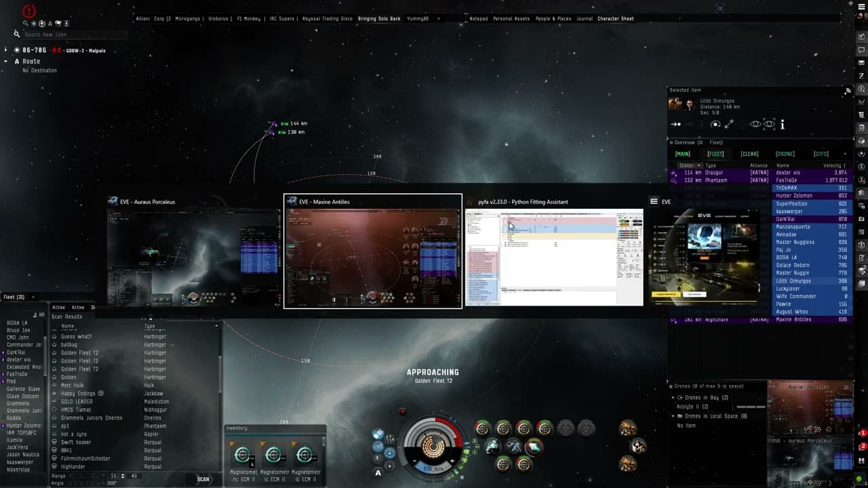
Task: Click the keep at range icon
Action: click(x=729, y=125)
